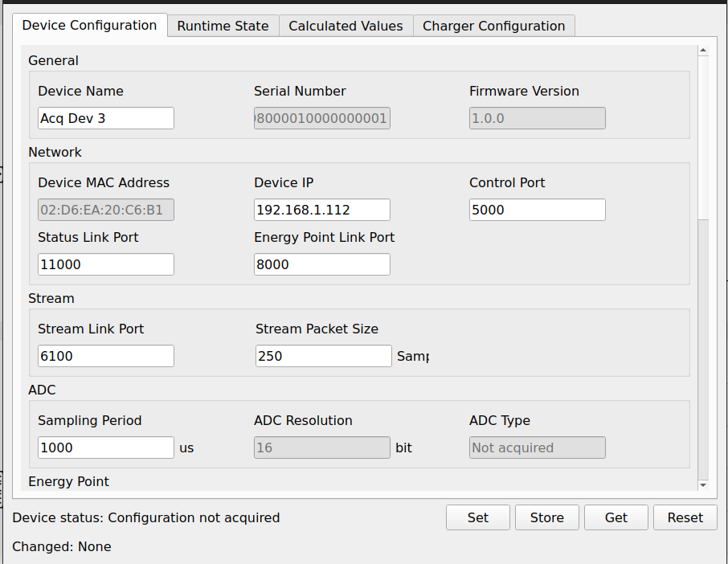Click the ADC Type field
728x564 pixels.
click(x=538, y=448)
